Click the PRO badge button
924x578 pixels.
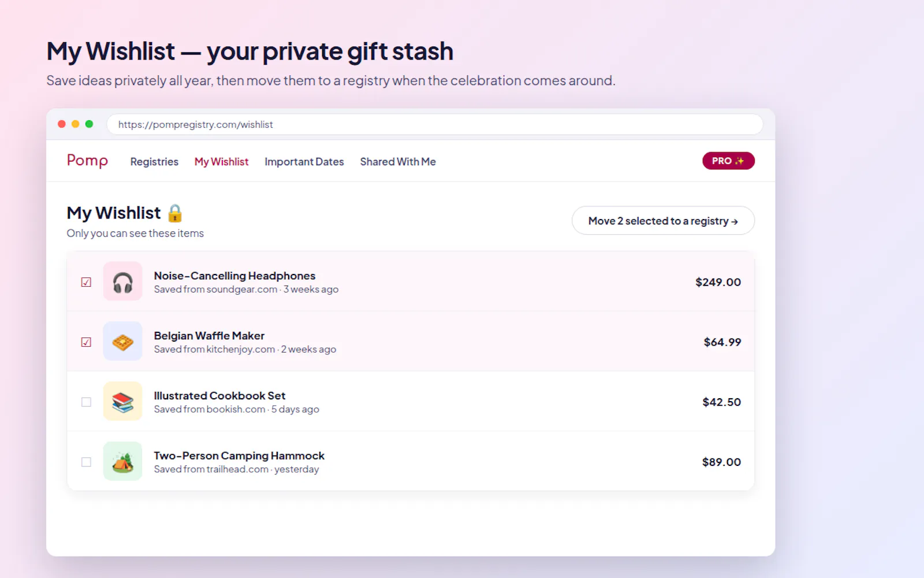pyautogui.click(x=728, y=161)
